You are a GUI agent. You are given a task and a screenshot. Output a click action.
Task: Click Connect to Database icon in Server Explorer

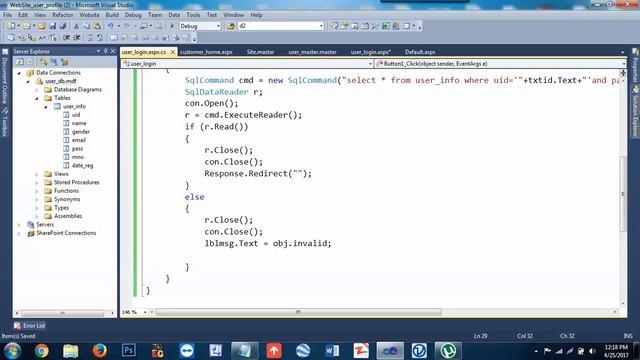coord(44,62)
